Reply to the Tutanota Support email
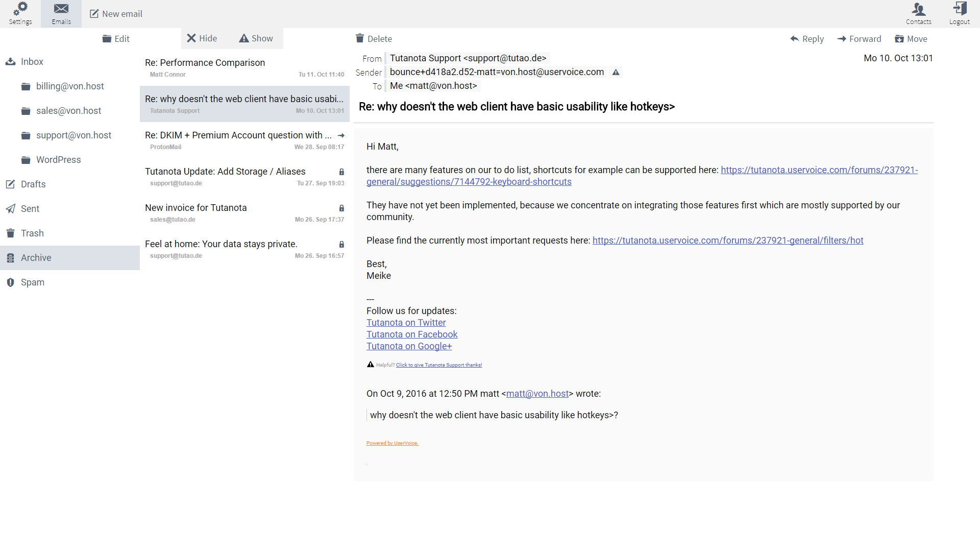The height and width of the screenshot is (551, 980). (x=807, y=39)
